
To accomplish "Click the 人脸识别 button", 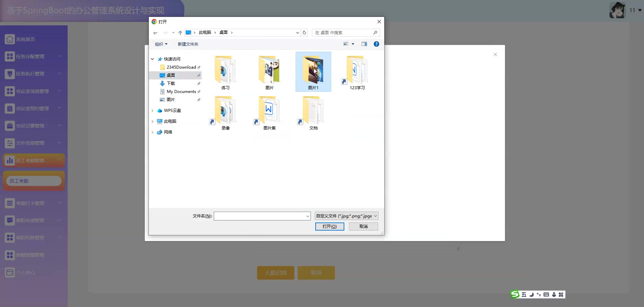I will pyautogui.click(x=275, y=273).
